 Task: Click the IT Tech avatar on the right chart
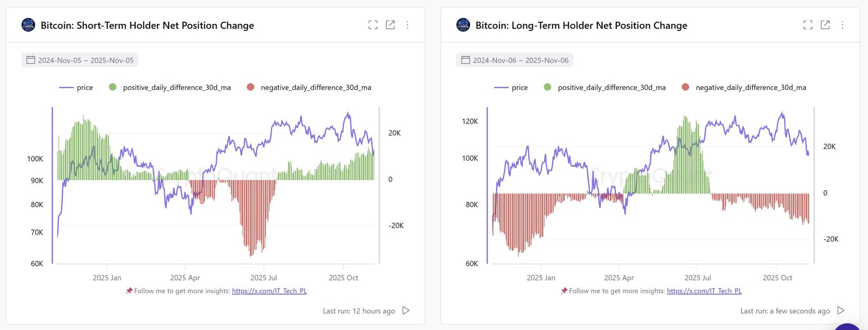[463, 24]
